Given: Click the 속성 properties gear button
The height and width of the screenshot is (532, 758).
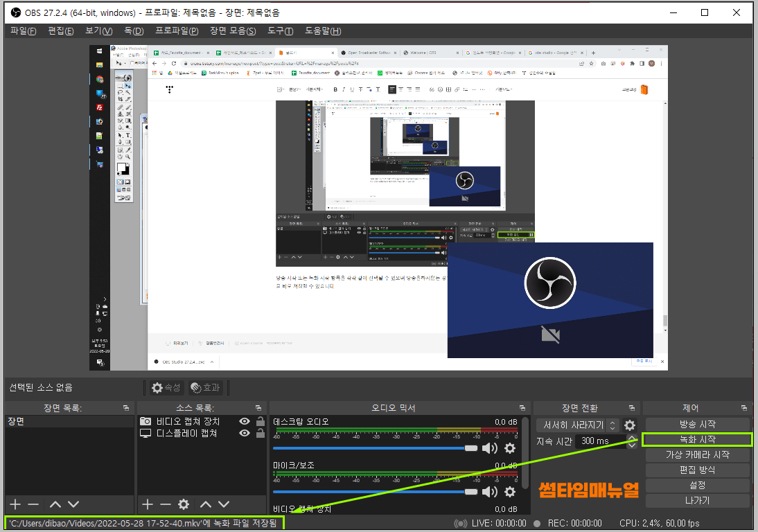Looking at the screenshot, I should coord(166,387).
